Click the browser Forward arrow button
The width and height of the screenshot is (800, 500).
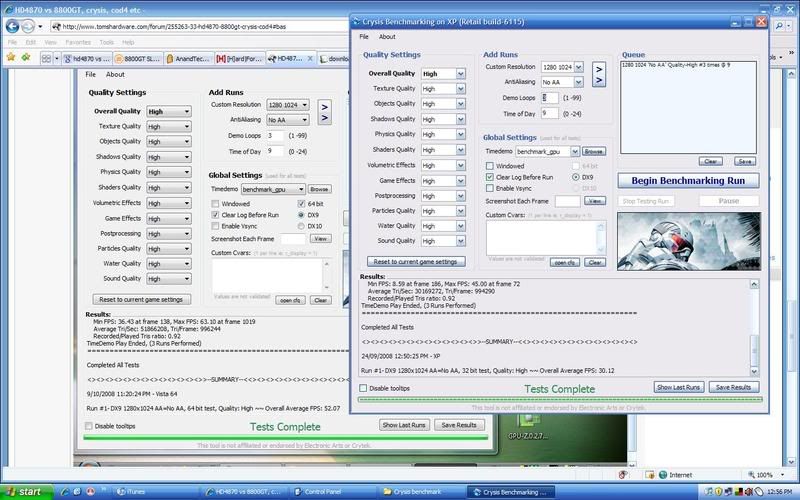(x=28, y=26)
